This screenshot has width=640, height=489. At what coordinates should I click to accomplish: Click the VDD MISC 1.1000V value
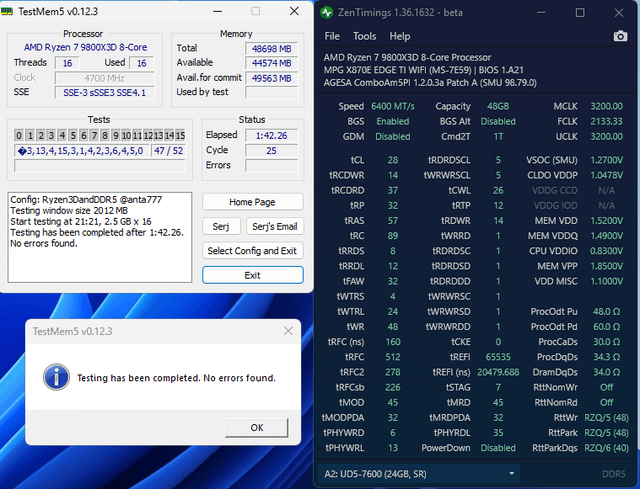(x=607, y=281)
